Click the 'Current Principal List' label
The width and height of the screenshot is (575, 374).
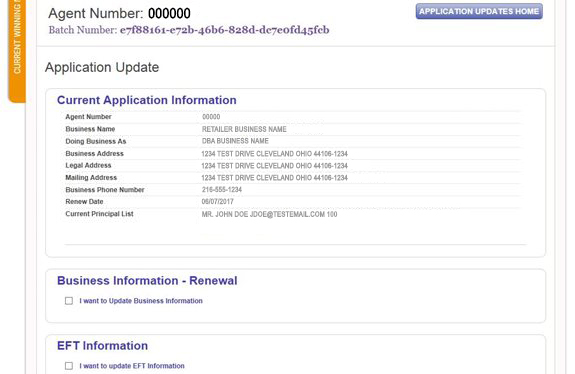tap(99, 214)
